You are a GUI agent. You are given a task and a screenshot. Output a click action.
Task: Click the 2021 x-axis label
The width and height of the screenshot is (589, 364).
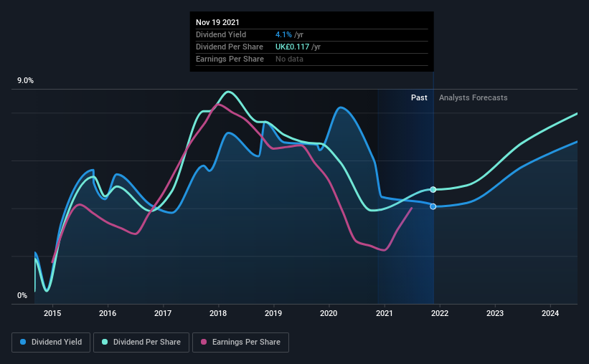pos(385,313)
